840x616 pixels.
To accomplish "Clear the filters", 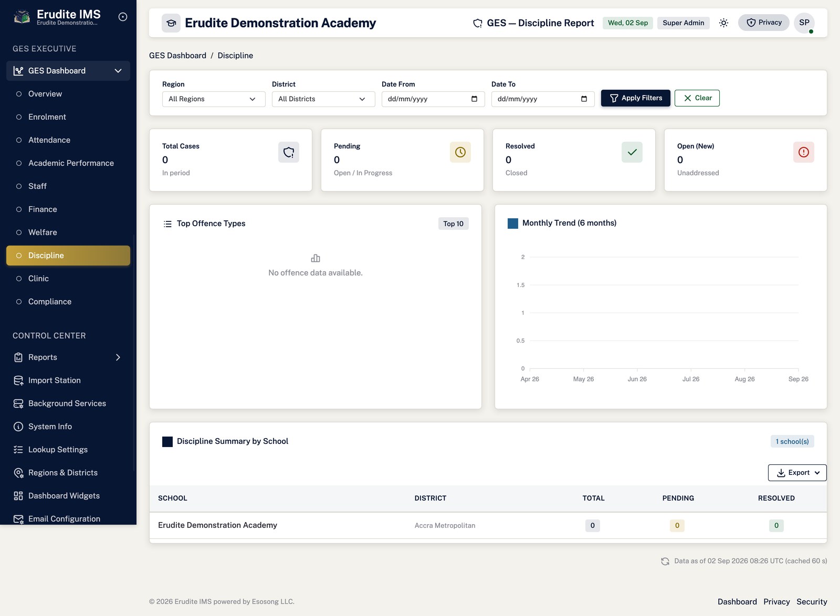I will [697, 98].
